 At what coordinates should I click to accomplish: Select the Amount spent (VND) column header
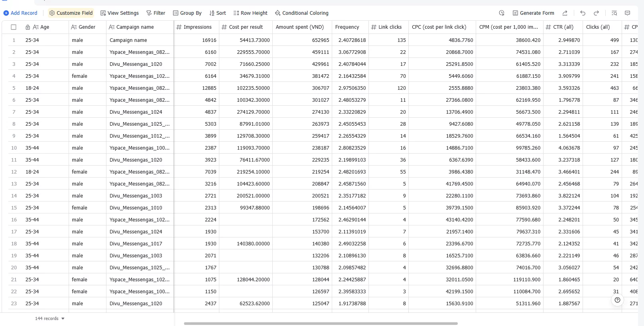[x=302, y=27]
